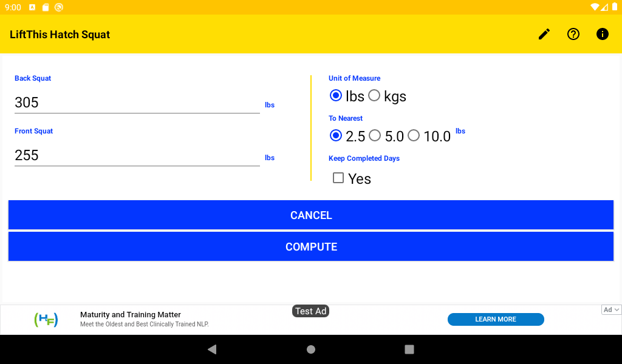Click the COMPUTE button
The height and width of the screenshot is (364, 622).
(311, 247)
